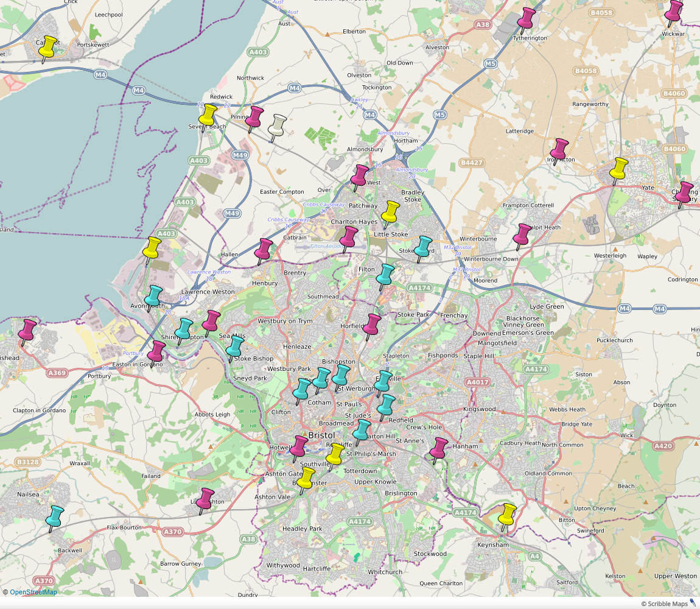Click the pink pin at Hanham
Image resolution: width=700 pixels, height=609 pixels.
439,448
